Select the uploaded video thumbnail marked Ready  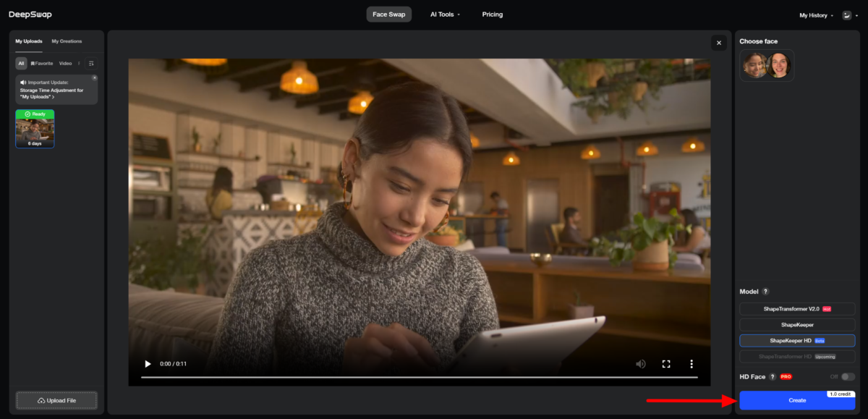[x=35, y=129]
